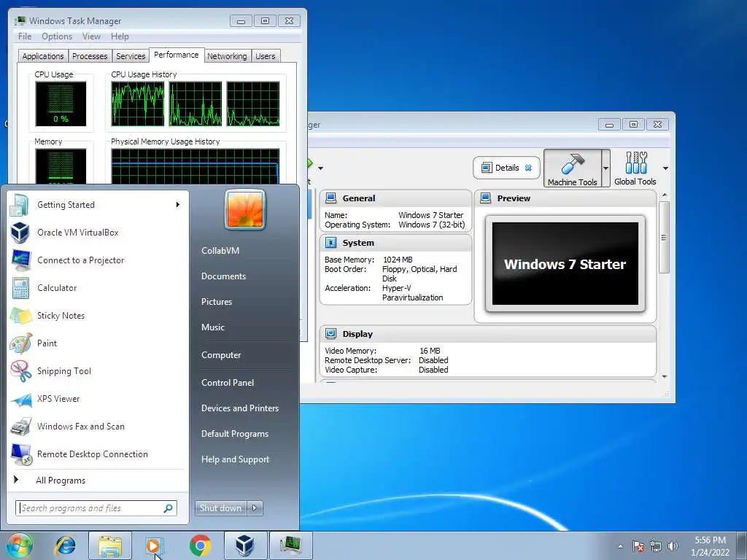Image resolution: width=747 pixels, height=560 pixels.
Task: Open Getting Started in Start menu
Action: click(x=98, y=205)
